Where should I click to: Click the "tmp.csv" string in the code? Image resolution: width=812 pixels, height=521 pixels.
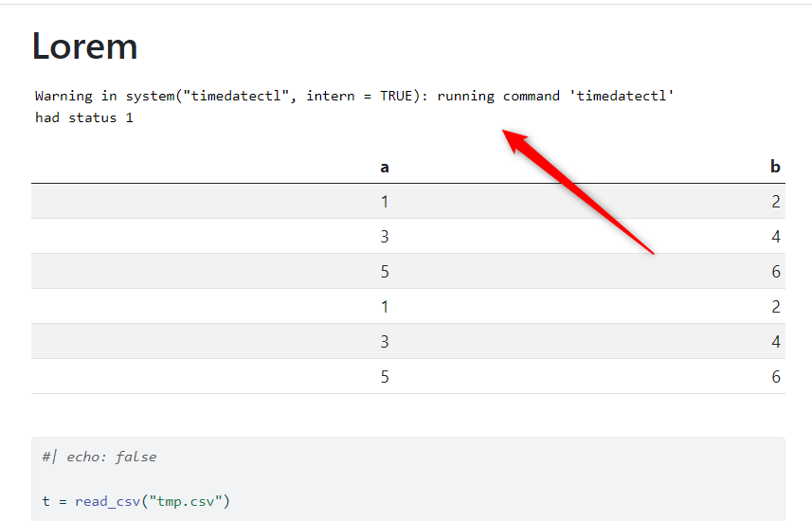[186, 502]
